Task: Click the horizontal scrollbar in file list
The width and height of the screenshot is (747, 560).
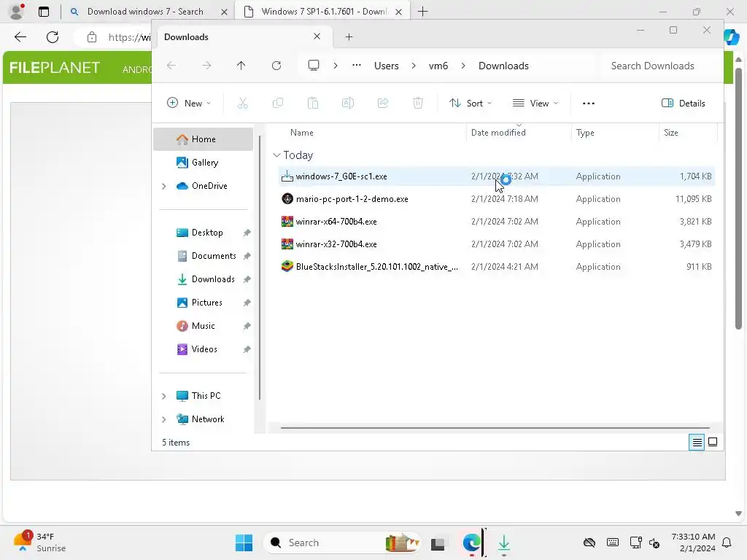Action: click(495, 427)
